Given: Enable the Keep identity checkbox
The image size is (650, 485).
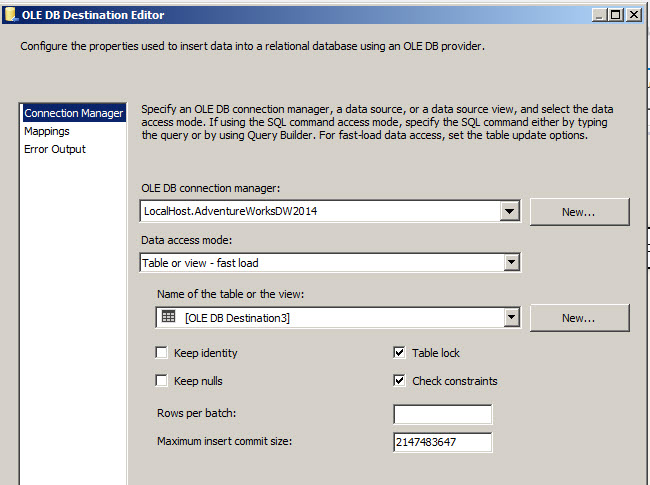Looking at the screenshot, I should (162, 353).
